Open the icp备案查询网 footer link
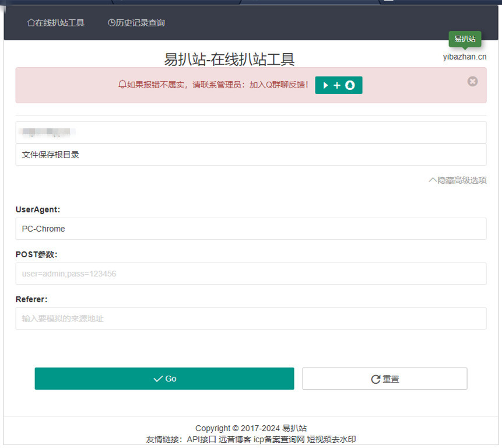This screenshot has width=502, height=448. click(279, 439)
